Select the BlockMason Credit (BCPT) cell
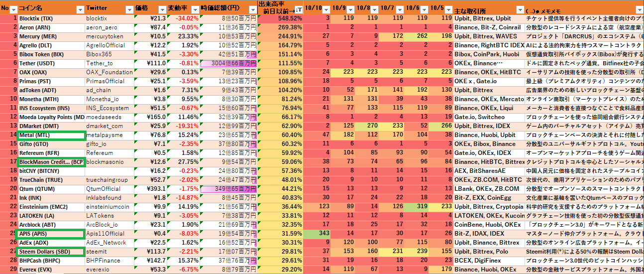 tap(51, 162)
